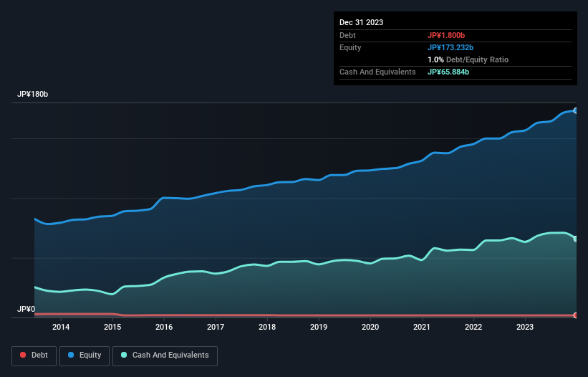Toggle Cash And Equivalents legend button
This screenshot has width=588, height=377.
pyautogui.click(x=165, y=355)
